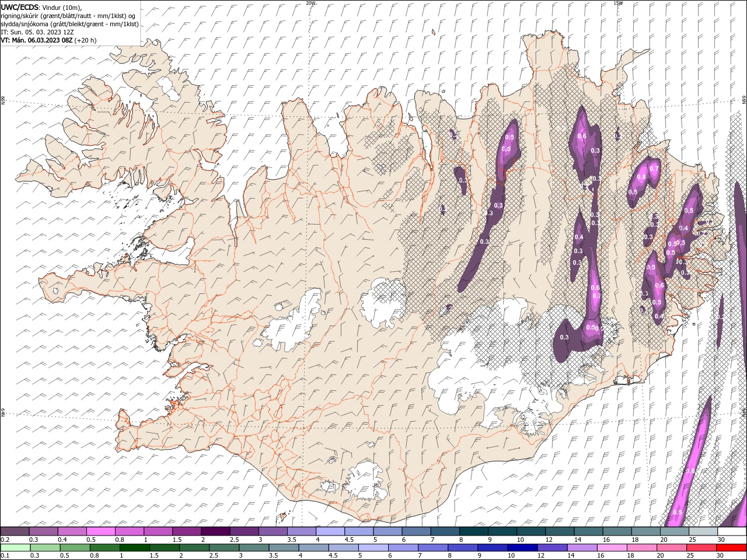Click the 0.3 value near the glacier's east edge
This screenshot has width=747, height=560.
coord(564,337)
